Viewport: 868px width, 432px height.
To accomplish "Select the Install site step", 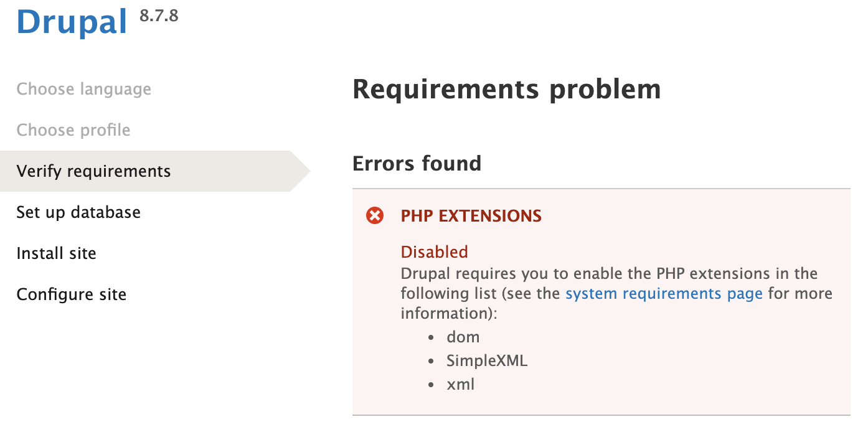I will 57,253.
